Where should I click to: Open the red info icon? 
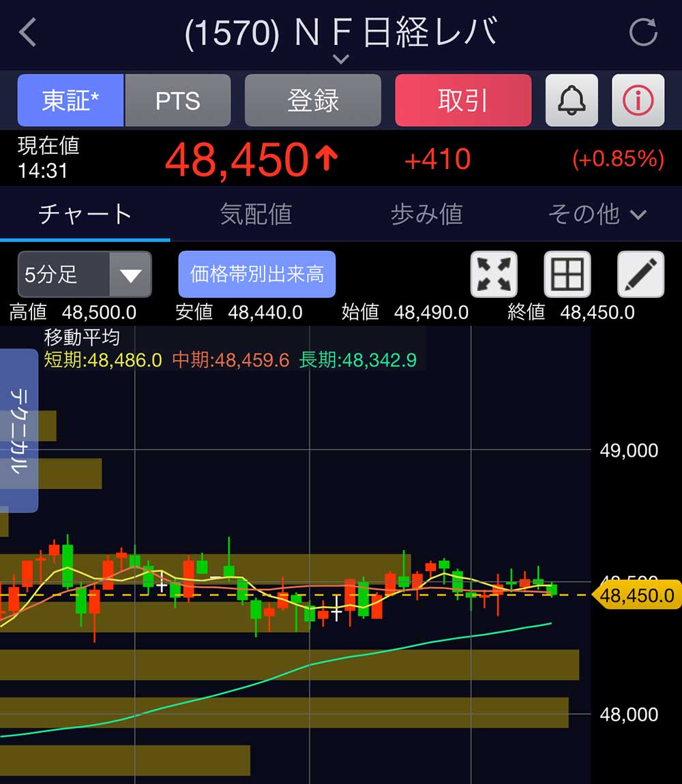(638, 101)
